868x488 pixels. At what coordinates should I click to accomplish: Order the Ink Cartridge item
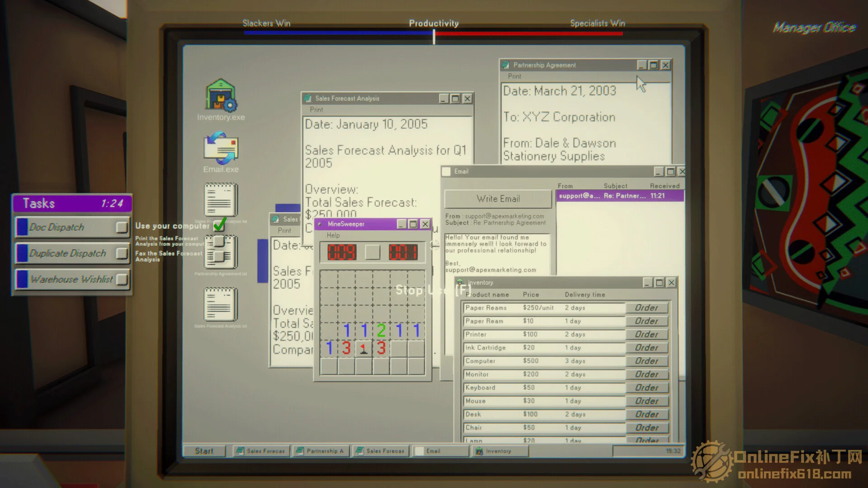(647, 347)
